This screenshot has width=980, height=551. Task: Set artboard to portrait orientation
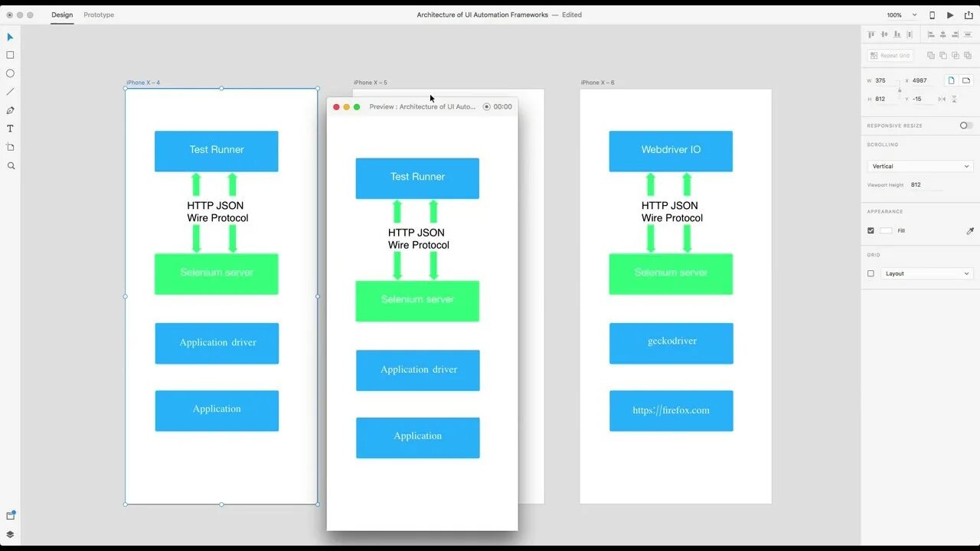(951, 80)
